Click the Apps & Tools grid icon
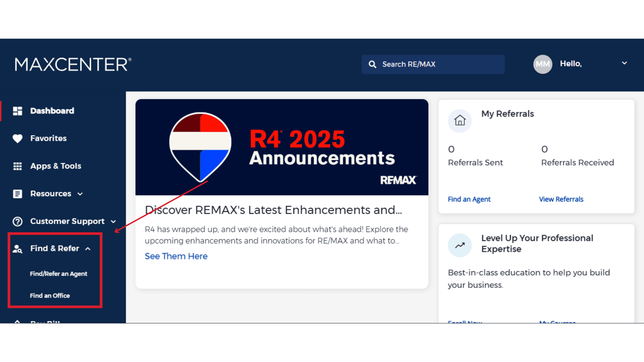 point(17,166)
